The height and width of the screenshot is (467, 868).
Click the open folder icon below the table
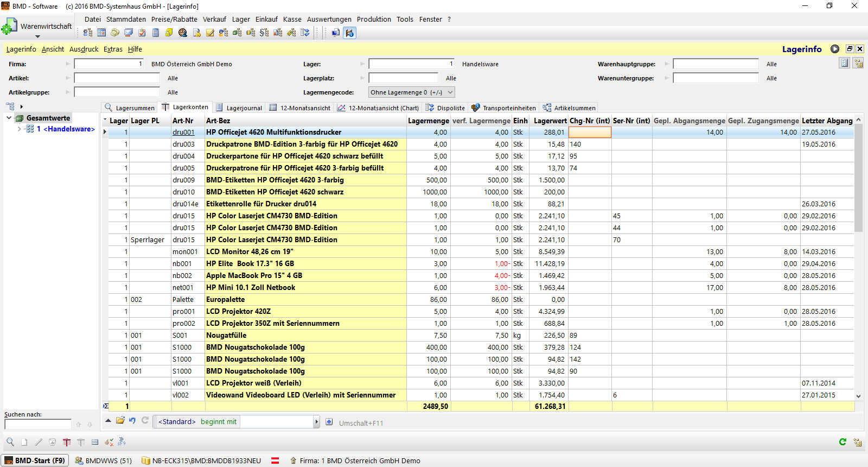(x=120, y=420)
